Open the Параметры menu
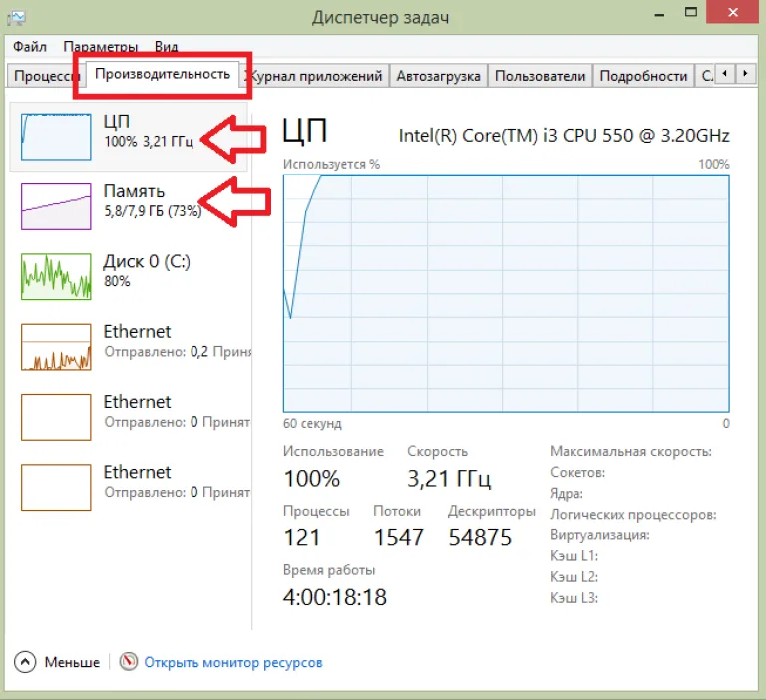The image size is (766, 700). click(x=100, y=47)
